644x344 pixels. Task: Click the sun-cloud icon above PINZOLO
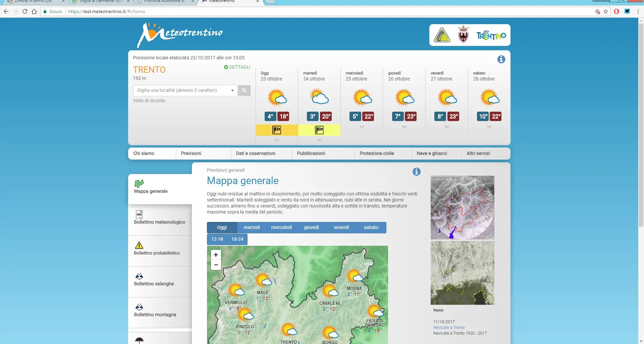[x=246, y=314]
